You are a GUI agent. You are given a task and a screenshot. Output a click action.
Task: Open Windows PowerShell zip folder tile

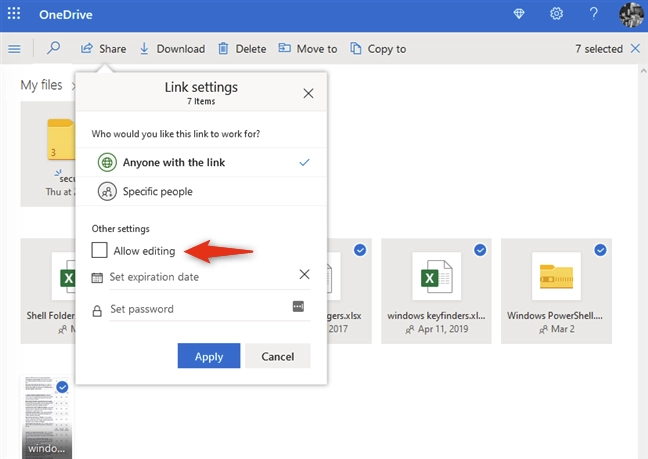tap(556, 291)
